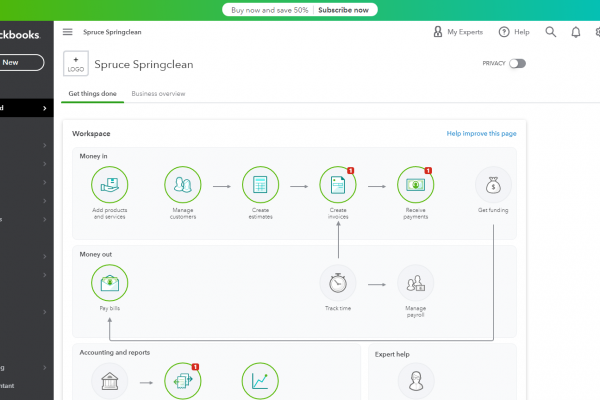Click the quickbooks logo in the sidebar
The image size is (600, 400).
coord(20,35)
